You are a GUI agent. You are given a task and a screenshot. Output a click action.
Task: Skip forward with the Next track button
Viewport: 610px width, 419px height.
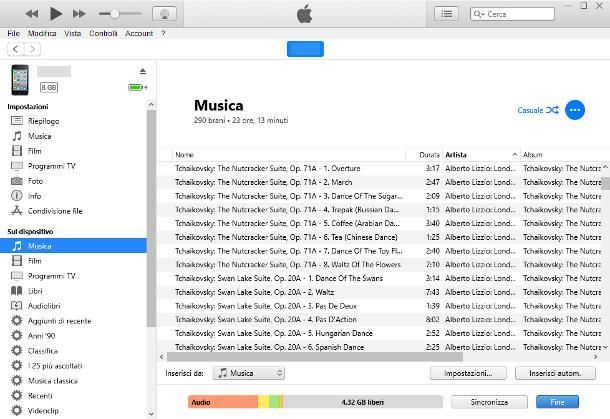pos(79,14)
